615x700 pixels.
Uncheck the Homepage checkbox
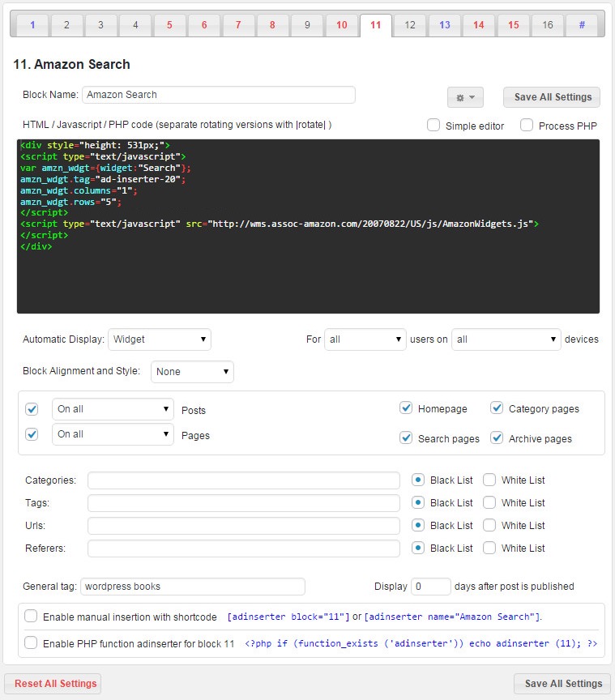coord(406,408)
